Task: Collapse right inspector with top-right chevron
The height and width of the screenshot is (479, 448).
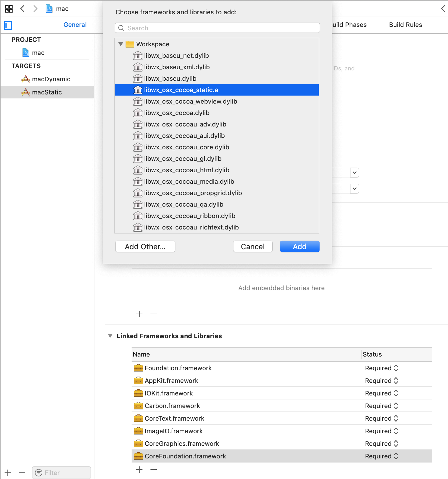Action: (x=443, y=9)
